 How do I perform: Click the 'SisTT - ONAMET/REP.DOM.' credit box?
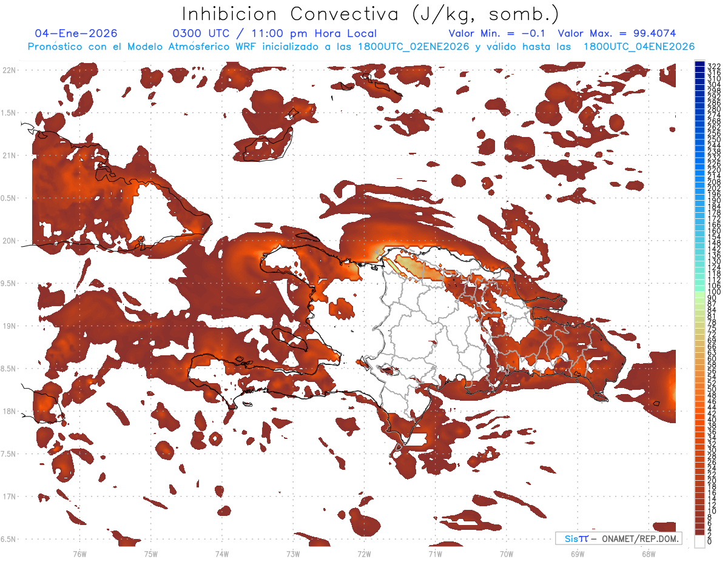click(x=618, y=538)
